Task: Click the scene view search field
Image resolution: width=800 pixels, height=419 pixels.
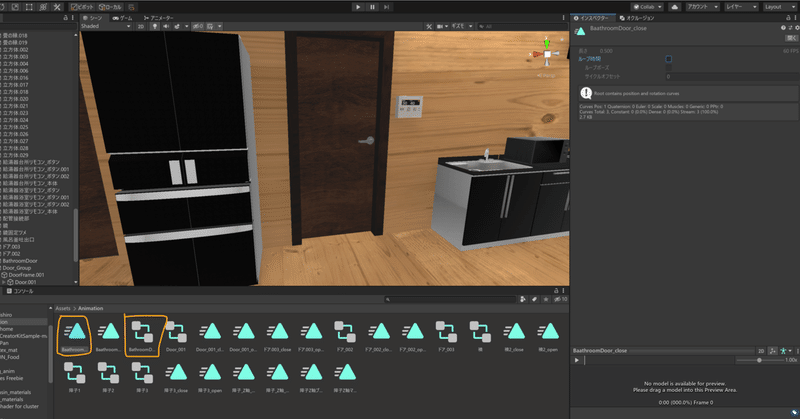Action: (520, 27)
